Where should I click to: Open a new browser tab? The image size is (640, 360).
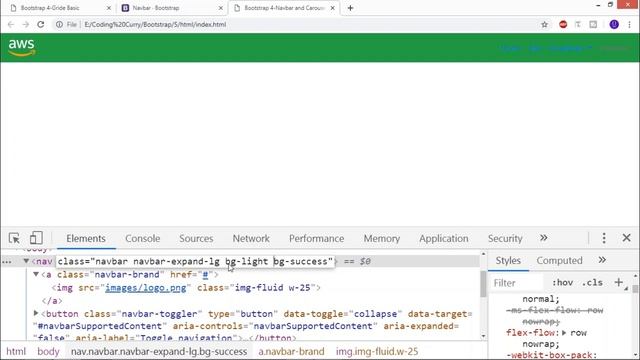tap(350, 8)
